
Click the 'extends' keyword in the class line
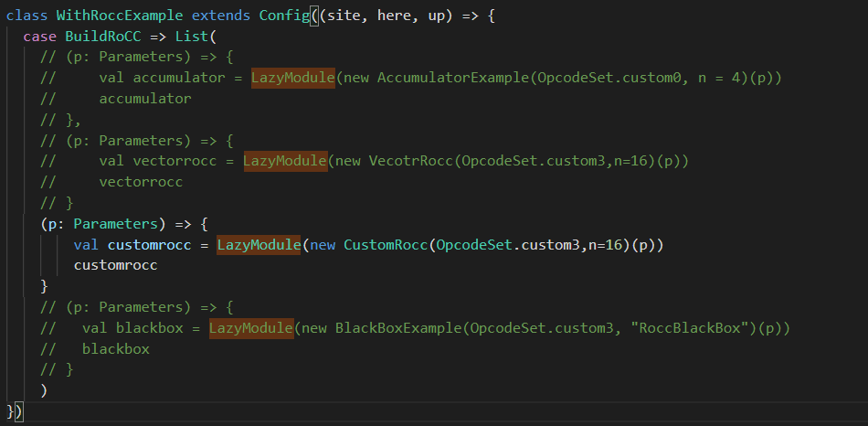221,16
